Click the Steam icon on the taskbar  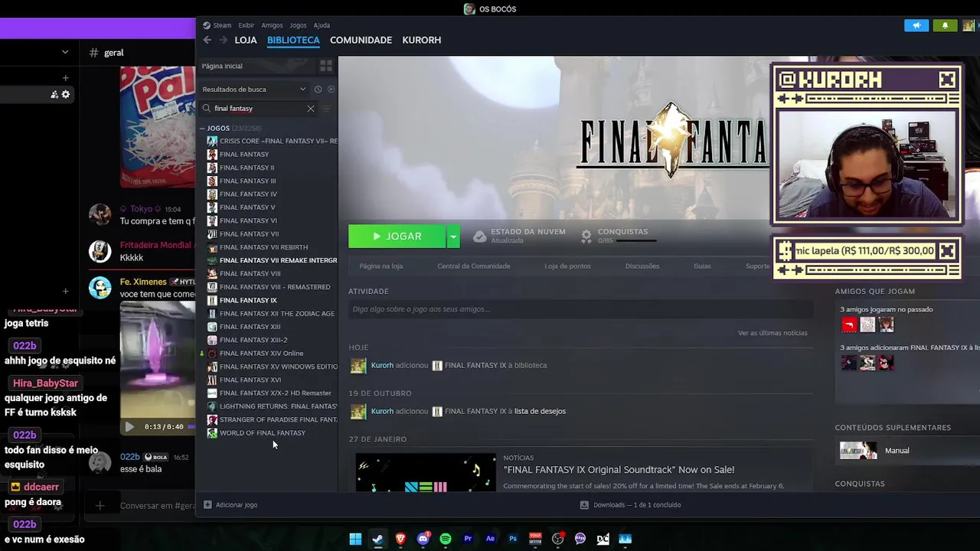(377, 539)
